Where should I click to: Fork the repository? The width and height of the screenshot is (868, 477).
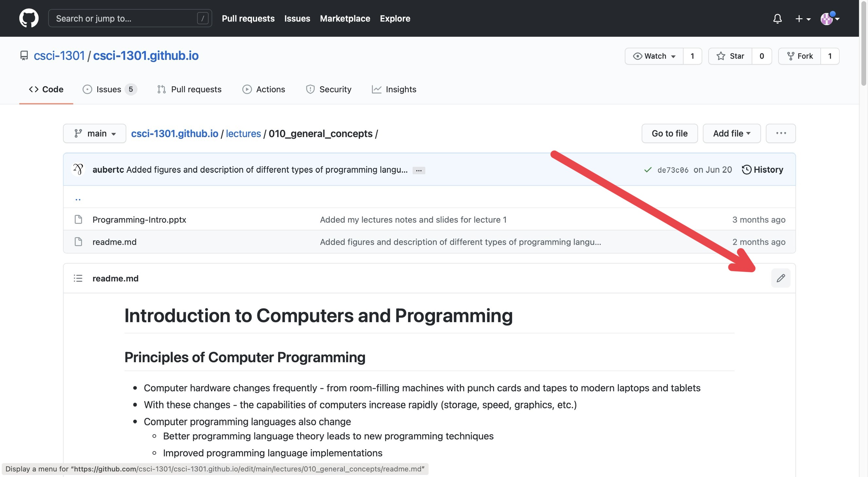coord(800,56)
